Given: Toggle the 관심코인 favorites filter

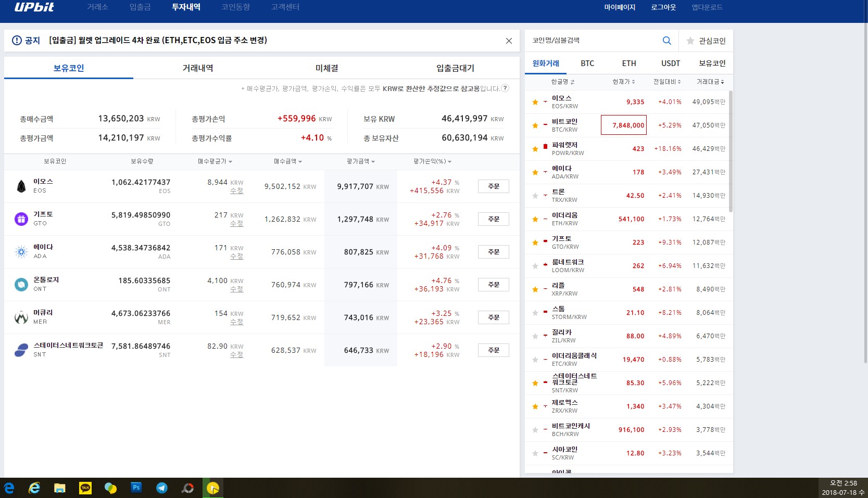Looking at the screenshot, I should coord(706,41).
